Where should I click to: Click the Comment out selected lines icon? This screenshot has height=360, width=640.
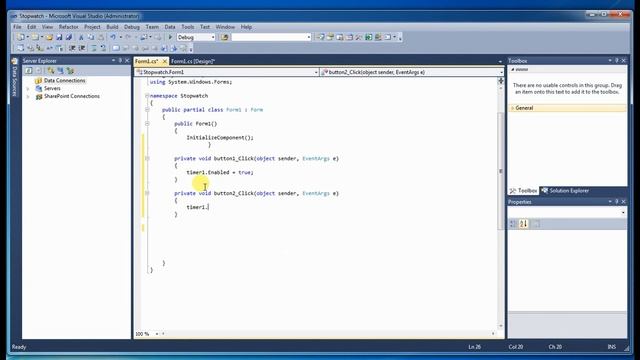pos(93,48)
